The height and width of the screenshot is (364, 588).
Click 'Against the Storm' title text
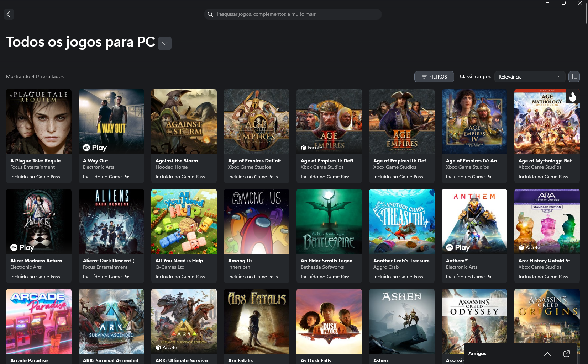[x=177, y=161]
